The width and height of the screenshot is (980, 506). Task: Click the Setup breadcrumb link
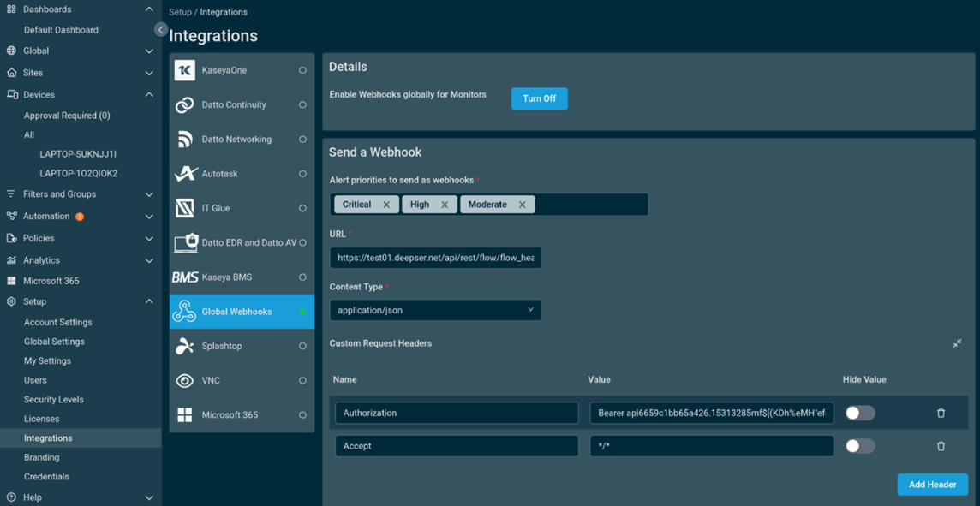[x=180, y=13]
